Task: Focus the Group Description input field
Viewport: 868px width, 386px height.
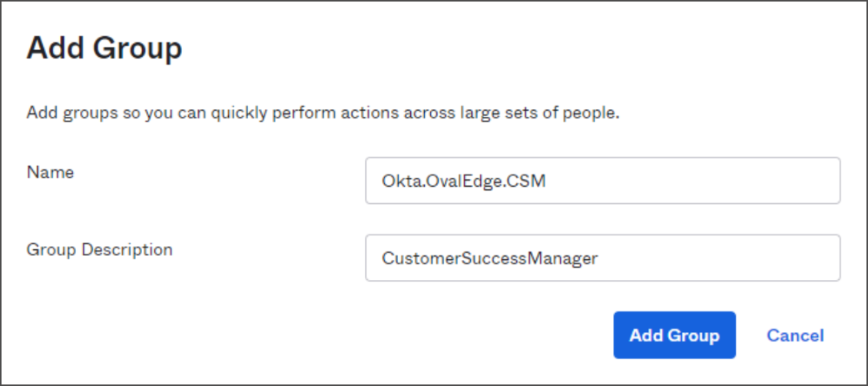Action: (603, 258)
